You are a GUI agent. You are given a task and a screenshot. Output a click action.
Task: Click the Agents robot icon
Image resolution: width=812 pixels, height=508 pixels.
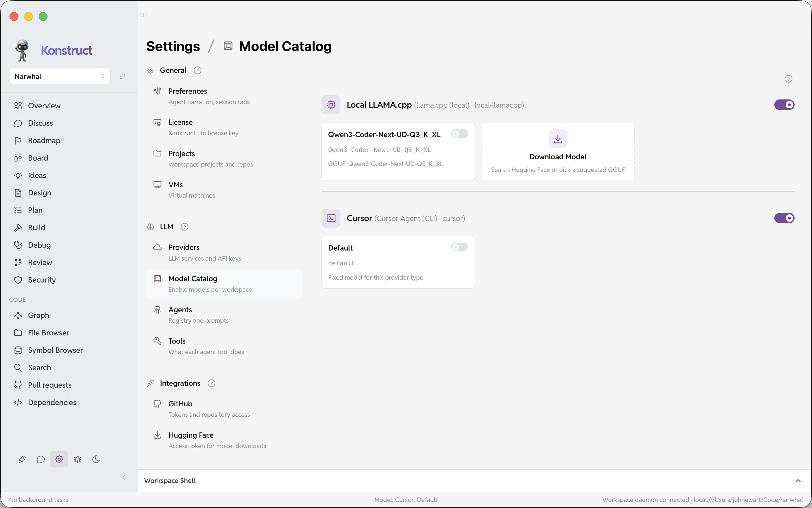157,309
